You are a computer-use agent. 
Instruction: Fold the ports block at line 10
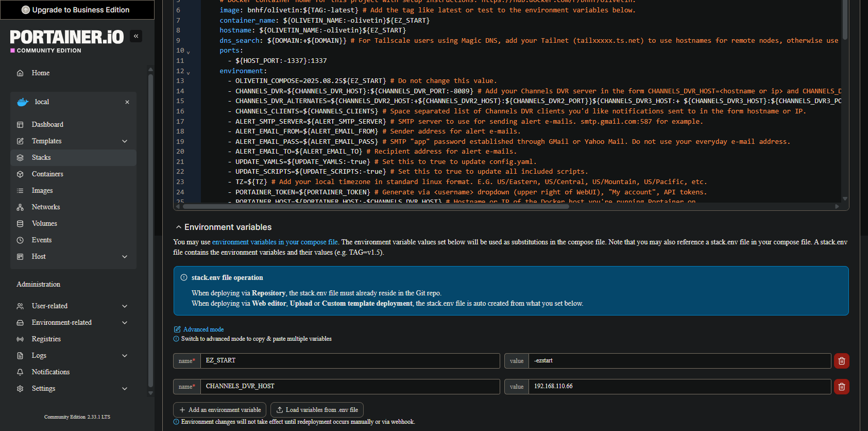188,52
